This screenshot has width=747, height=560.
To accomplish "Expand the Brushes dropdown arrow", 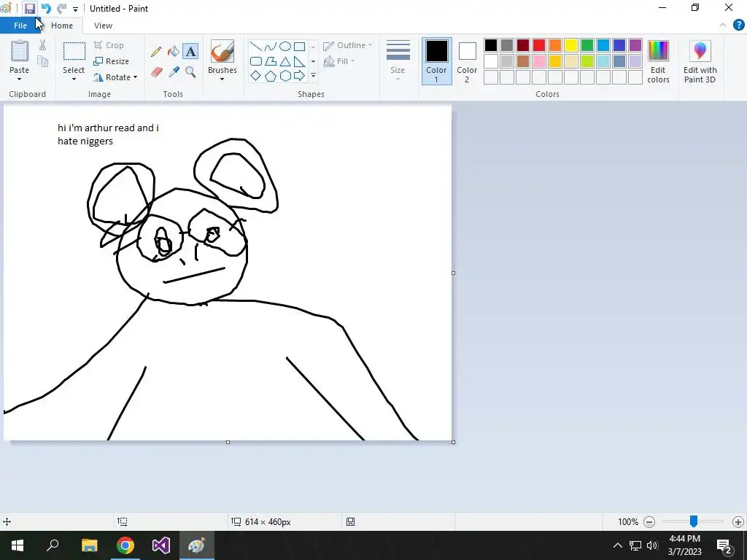I will coord(222,79).
